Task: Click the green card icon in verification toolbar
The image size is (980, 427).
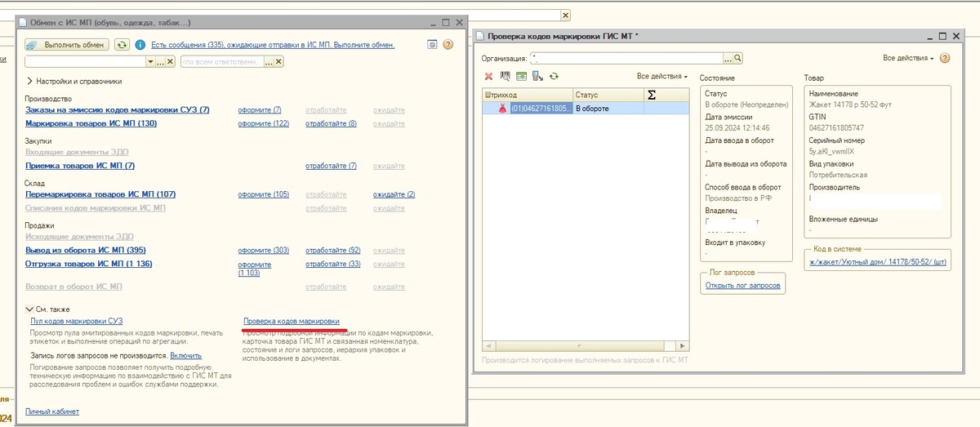Action: pos(521,76)
